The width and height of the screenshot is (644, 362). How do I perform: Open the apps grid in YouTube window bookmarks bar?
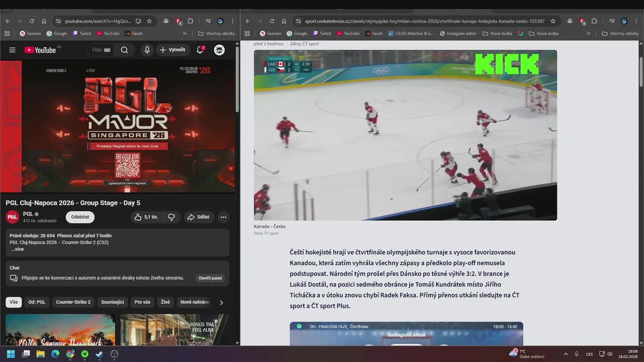click(x=7, y=34)
